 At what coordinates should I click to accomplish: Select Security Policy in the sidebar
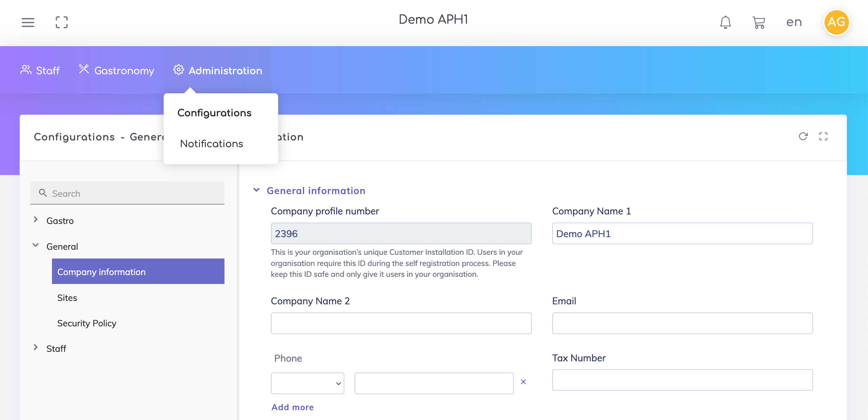[87, 323]
